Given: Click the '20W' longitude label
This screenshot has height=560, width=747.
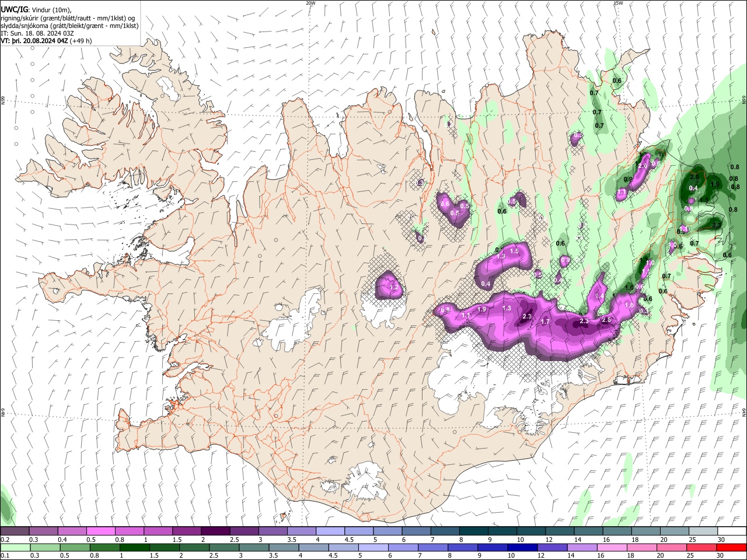Looking at the screenshot, I should 310,3.
